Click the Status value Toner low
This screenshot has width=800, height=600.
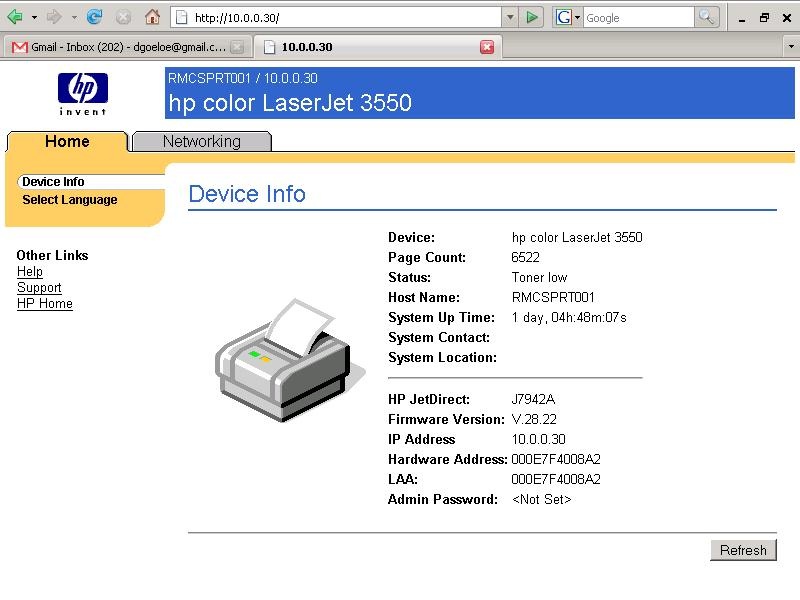coord(539,277)
